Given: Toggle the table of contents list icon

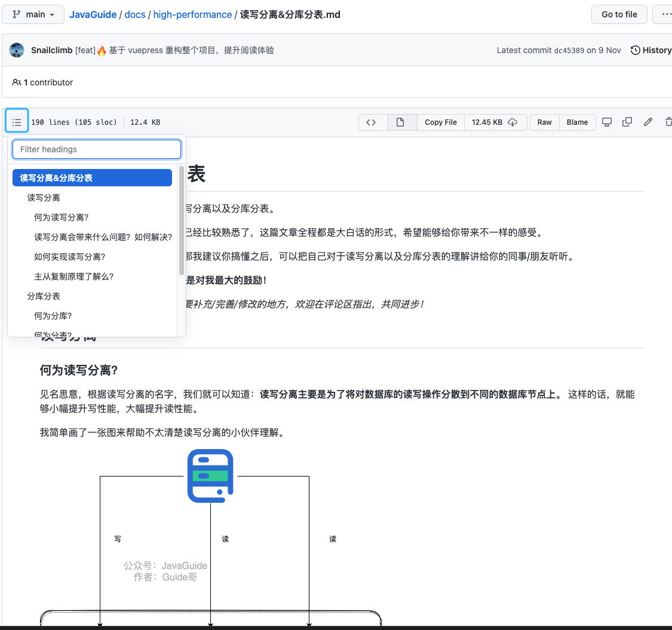Looking at the screenshot, I should click(x=17, y=122).
